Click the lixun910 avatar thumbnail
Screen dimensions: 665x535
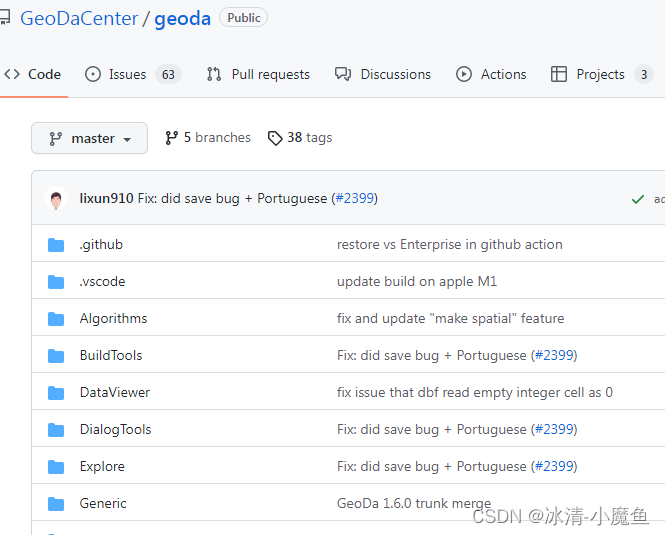(56, 199)
